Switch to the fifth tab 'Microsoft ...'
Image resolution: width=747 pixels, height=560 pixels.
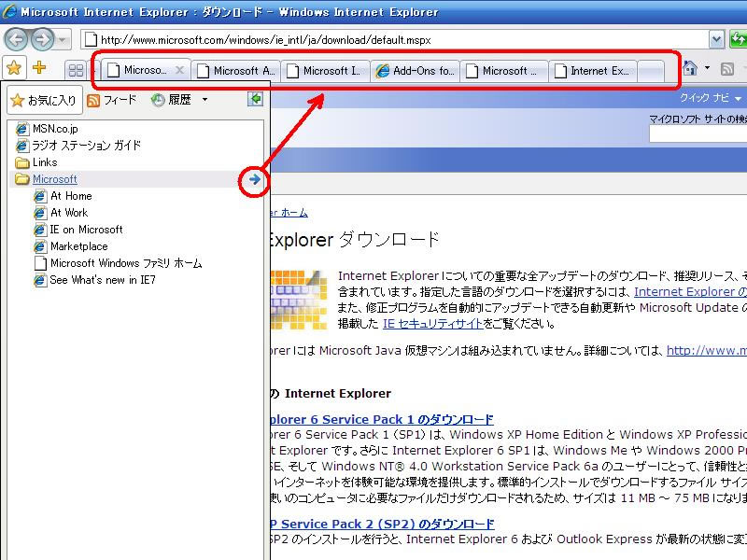click(x=504, y=71)
